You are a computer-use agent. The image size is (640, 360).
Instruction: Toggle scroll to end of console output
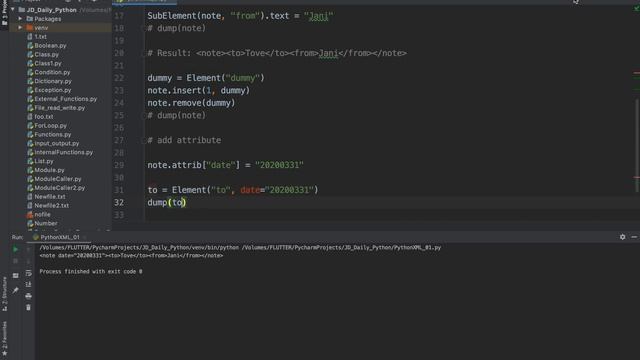coord(29,284)
